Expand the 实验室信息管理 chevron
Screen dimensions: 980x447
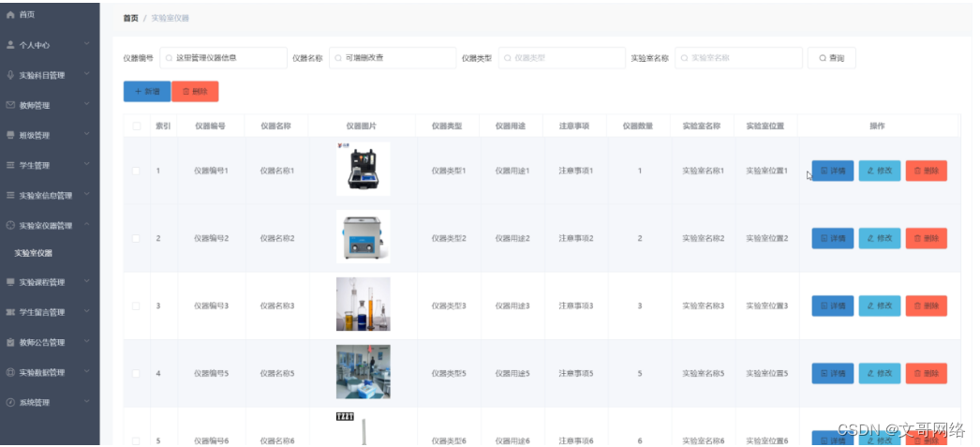[x=87, y=194]
